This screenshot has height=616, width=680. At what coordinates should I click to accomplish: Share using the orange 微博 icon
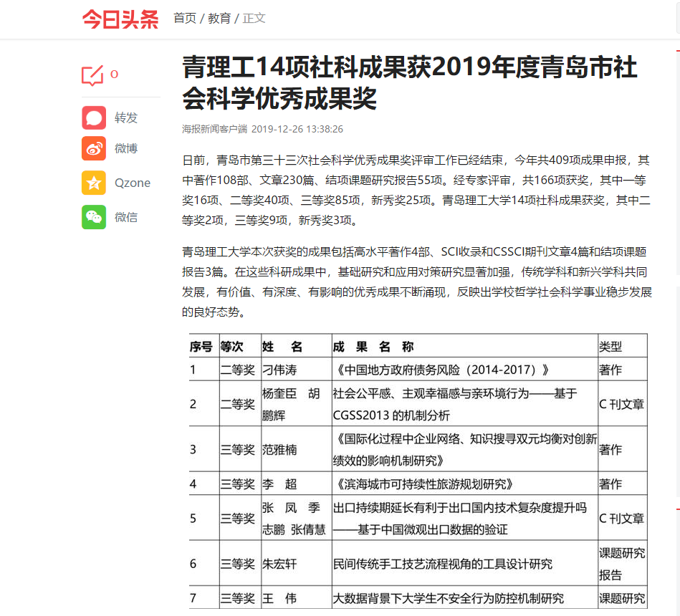[94, 148]
